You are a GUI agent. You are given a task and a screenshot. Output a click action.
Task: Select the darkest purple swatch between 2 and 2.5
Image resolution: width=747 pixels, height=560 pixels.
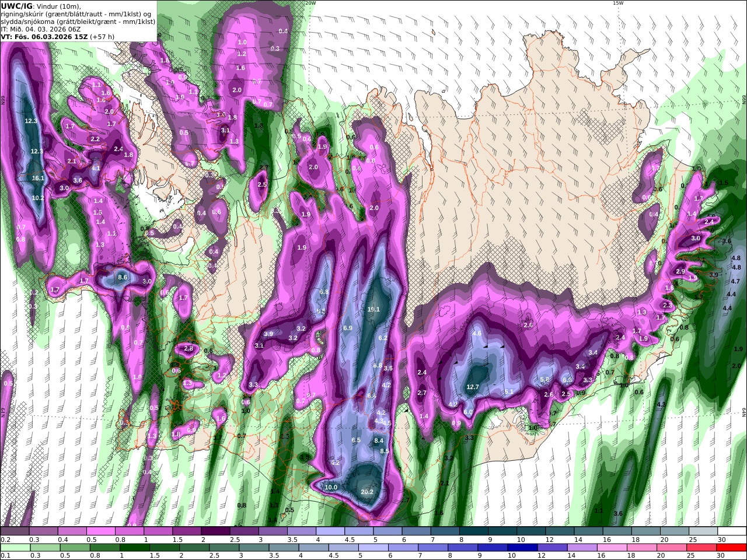click(215, 531)
